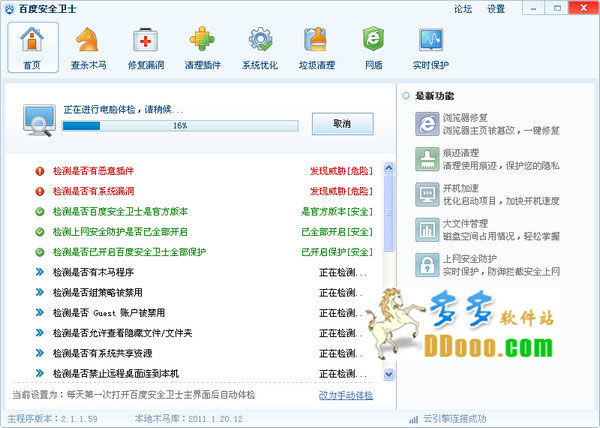Click the 最新功能 section header
Image resolution: width=600 pixels, height=428 pixels.
pyautogui.click(x=435, y=96)
